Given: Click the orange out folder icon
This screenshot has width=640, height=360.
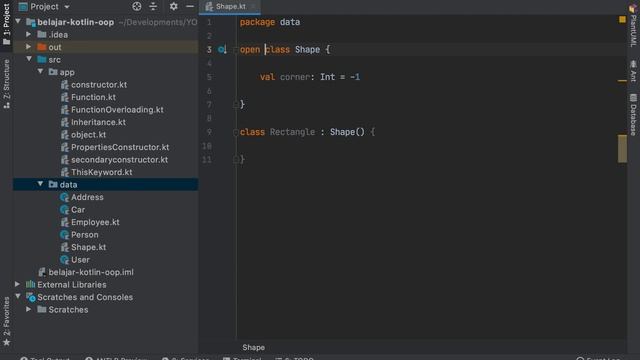Looking at the screenshot, I should (42, 47).
